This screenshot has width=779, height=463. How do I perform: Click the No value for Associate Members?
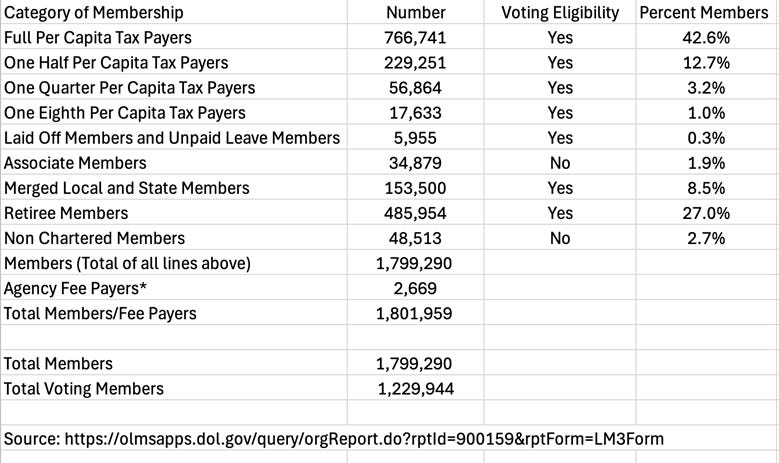[x=560, y=162]
